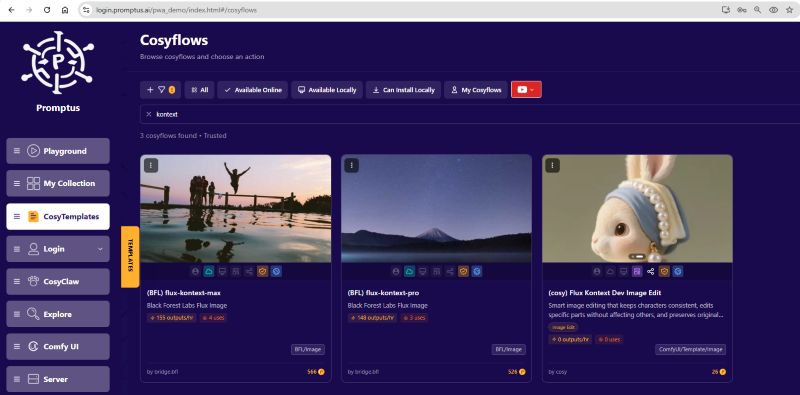
Task: Select CosyTemplates in the sidebar
Action: (x=58, y=216)
